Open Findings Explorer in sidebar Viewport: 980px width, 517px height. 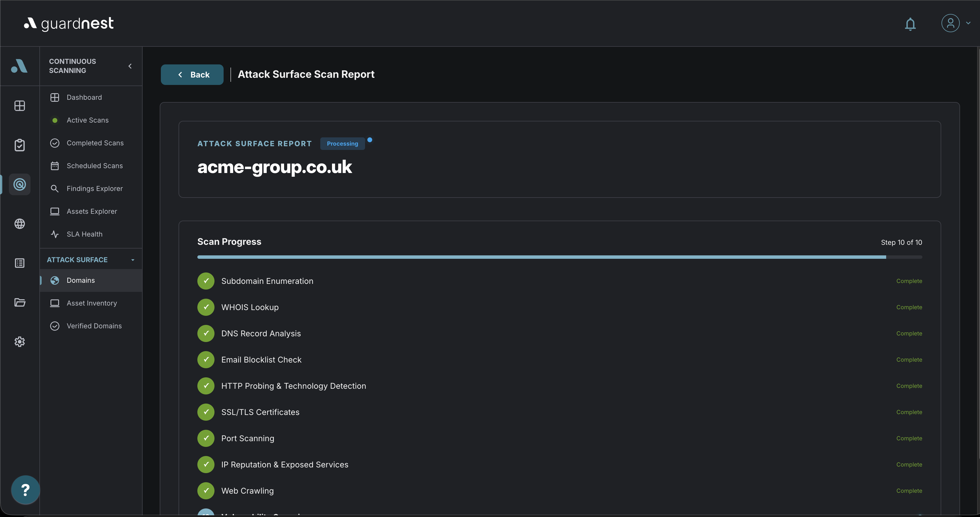[91, 189]
